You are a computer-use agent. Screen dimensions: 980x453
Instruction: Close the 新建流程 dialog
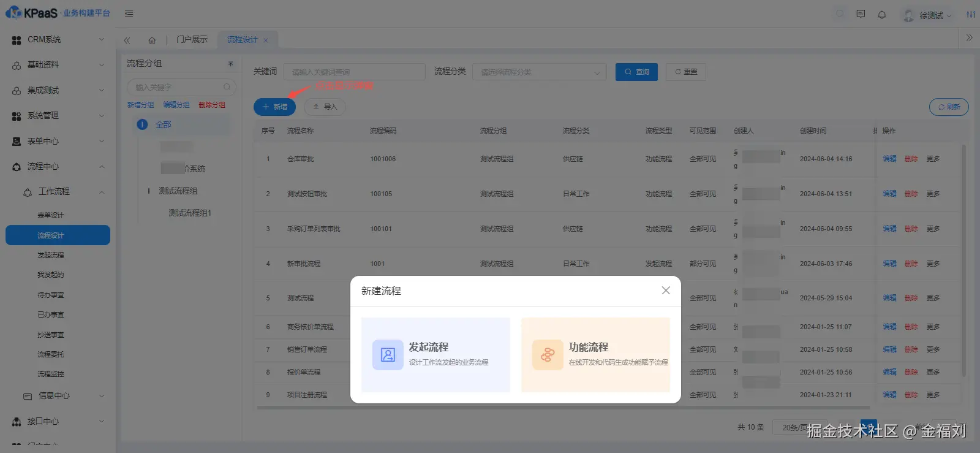tap(666, 291)
